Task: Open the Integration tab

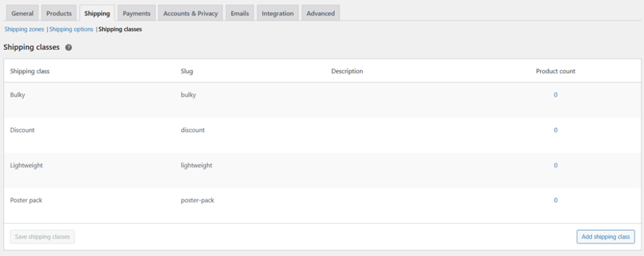Action: (278, 13)
